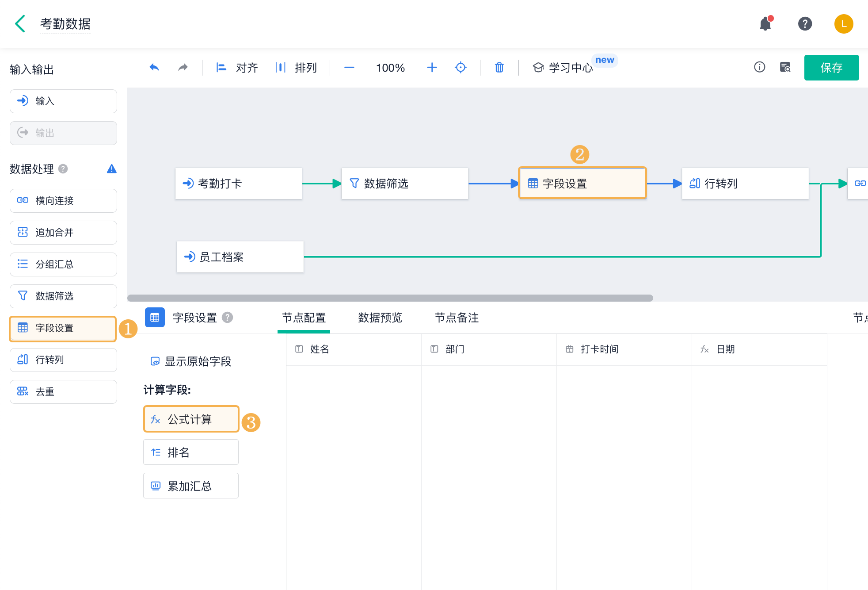
Task: Zoom out with the minus icon
Action: 349,68
